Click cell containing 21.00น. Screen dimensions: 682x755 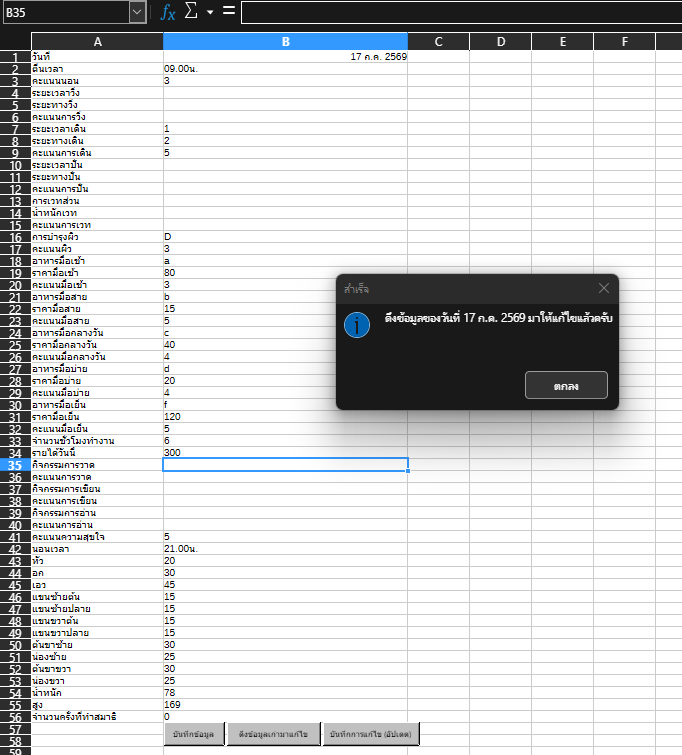pyautogui.click(x=286, y=549)
